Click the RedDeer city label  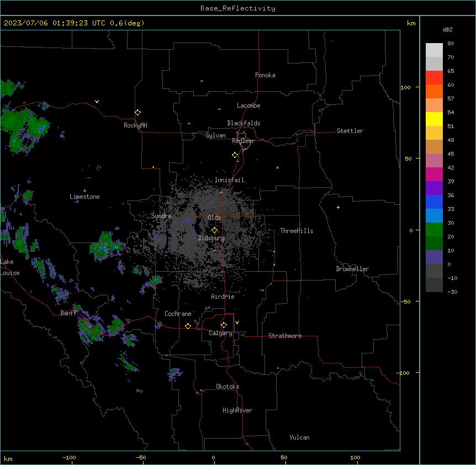click(x=243, y=141)
